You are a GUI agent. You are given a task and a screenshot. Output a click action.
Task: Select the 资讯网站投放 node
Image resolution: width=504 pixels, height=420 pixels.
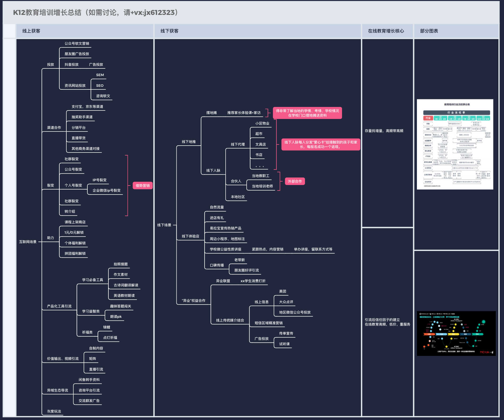pos(75,85)
